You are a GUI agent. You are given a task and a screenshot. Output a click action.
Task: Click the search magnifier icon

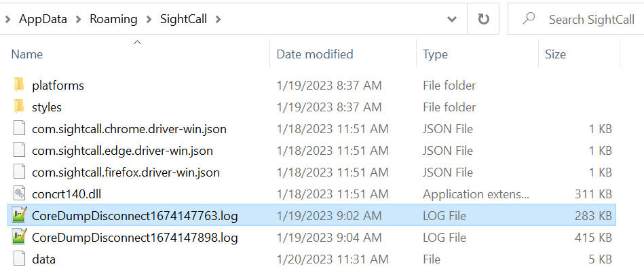pos(529,18)
